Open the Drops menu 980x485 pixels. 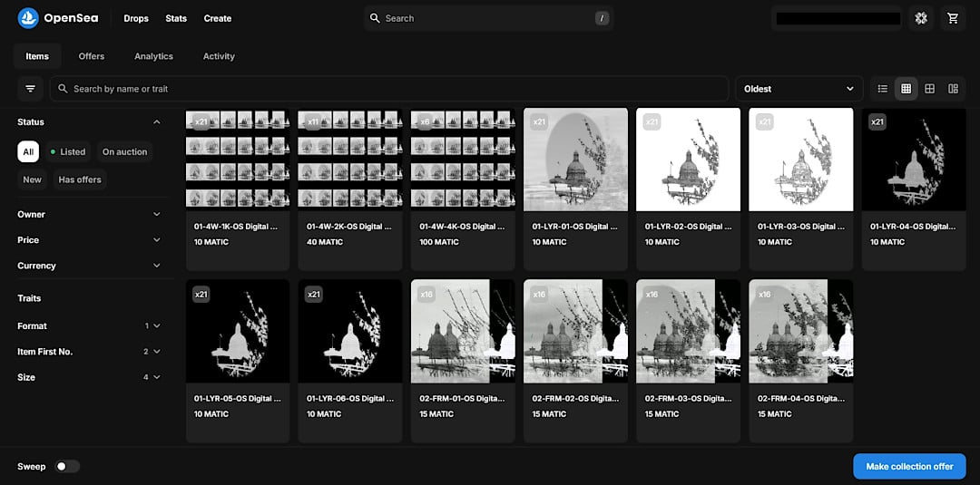tap(136, 18)
